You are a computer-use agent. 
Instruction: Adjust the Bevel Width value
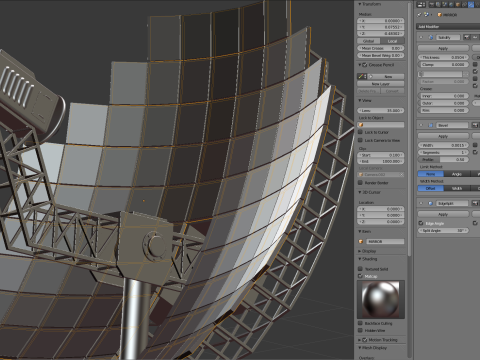(x=443, y=145)
